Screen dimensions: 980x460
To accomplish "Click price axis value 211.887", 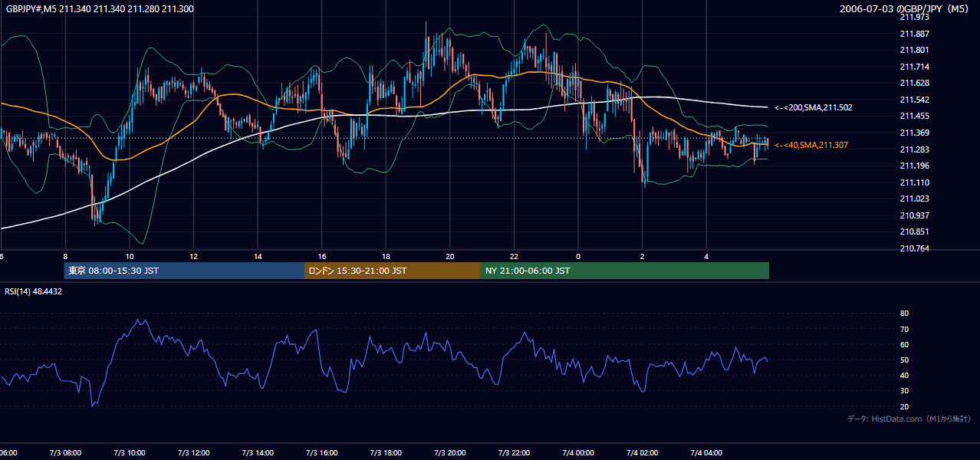I will tap(913, 34).
